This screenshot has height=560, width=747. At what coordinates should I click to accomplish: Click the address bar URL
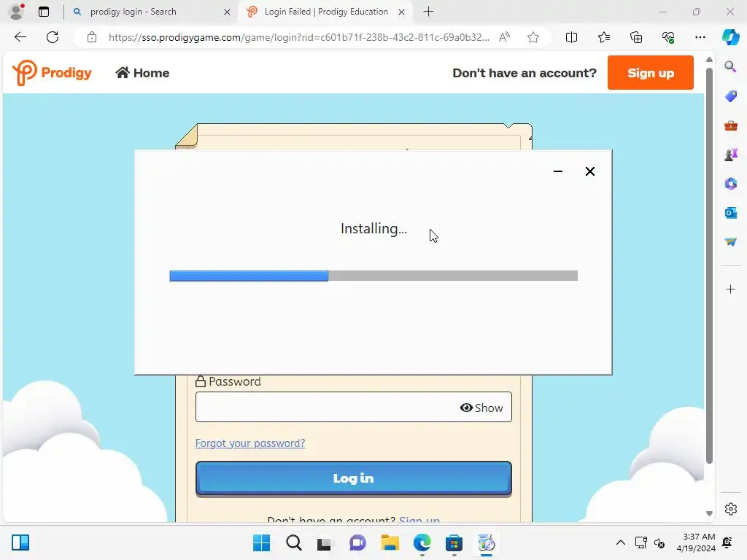298,37
